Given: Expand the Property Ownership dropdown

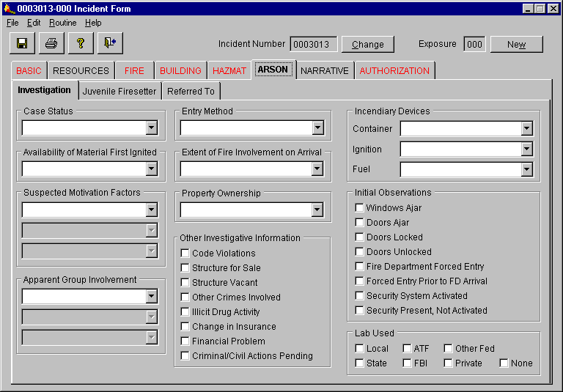Looking at the screenshot, I should pyautogui.click(x=317, y=210).
